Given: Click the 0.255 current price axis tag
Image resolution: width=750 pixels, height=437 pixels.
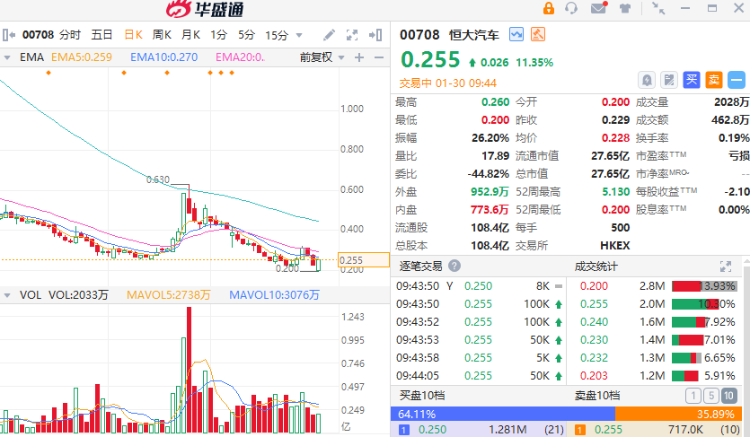Looking at the screenshot, I should tap(364, 260).
